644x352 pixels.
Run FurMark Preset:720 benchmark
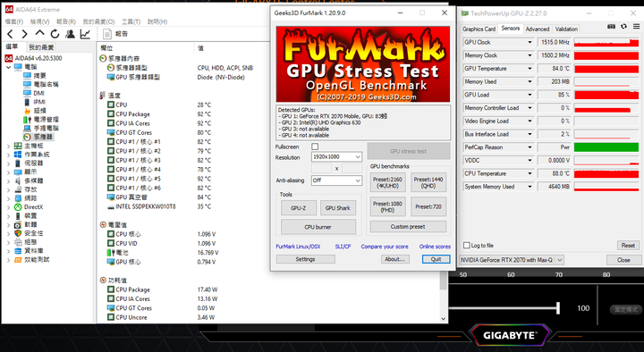click(x=428, y=206)
